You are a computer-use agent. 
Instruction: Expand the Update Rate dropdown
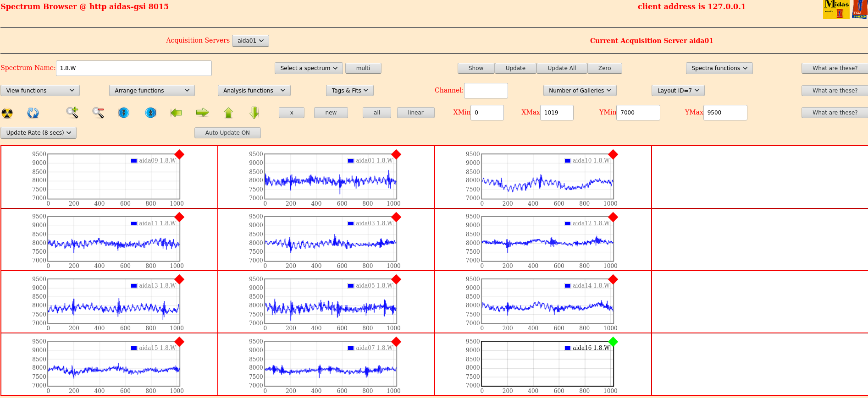39,133
